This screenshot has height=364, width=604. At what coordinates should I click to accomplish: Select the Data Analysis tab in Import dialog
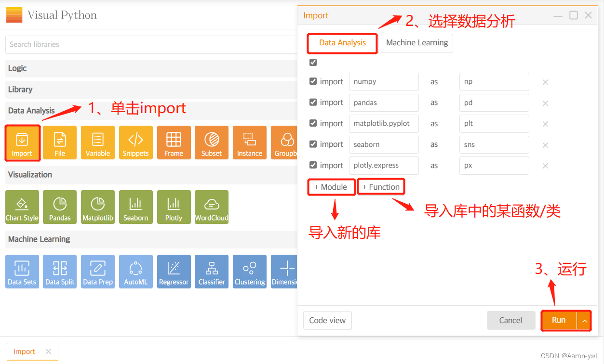[x=342, y=43]
